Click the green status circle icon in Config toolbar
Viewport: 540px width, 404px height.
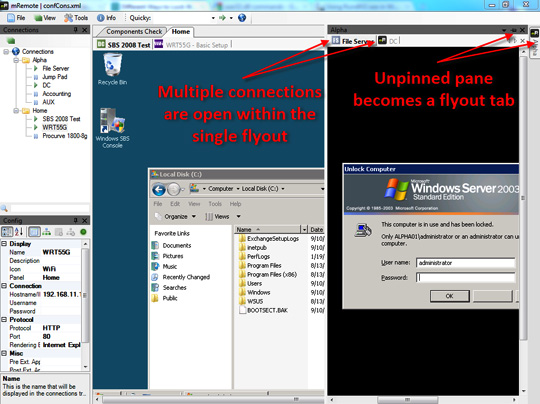tap(83, 232)
